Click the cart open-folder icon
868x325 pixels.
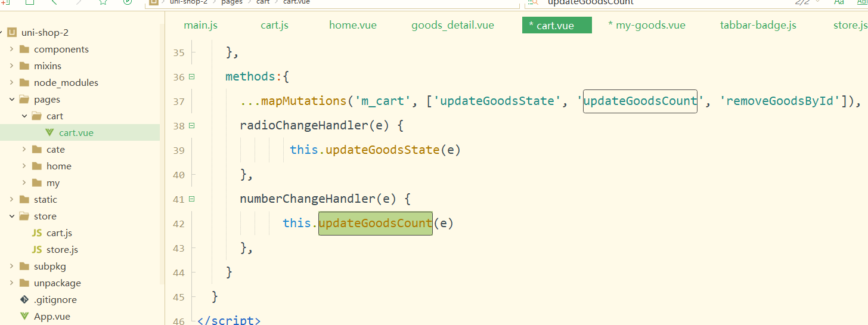coord(36,116)
